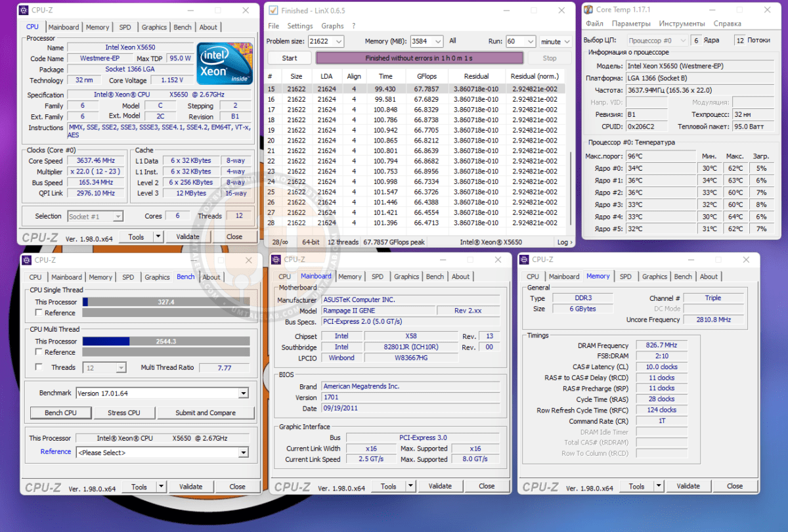Open the Graphs menu in LinX
Screen dimensions: 788x532
(x=333, y=26)
